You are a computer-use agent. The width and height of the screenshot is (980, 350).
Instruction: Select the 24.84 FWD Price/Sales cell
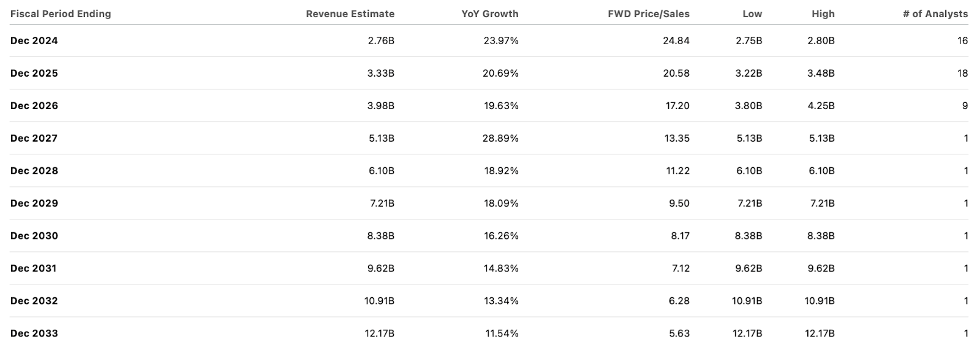coord(676,40)
